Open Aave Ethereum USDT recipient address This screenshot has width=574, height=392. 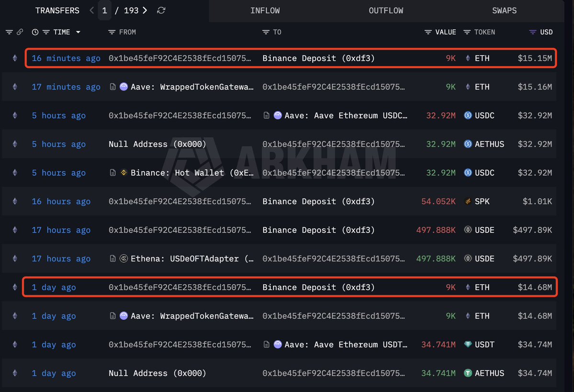346,345
